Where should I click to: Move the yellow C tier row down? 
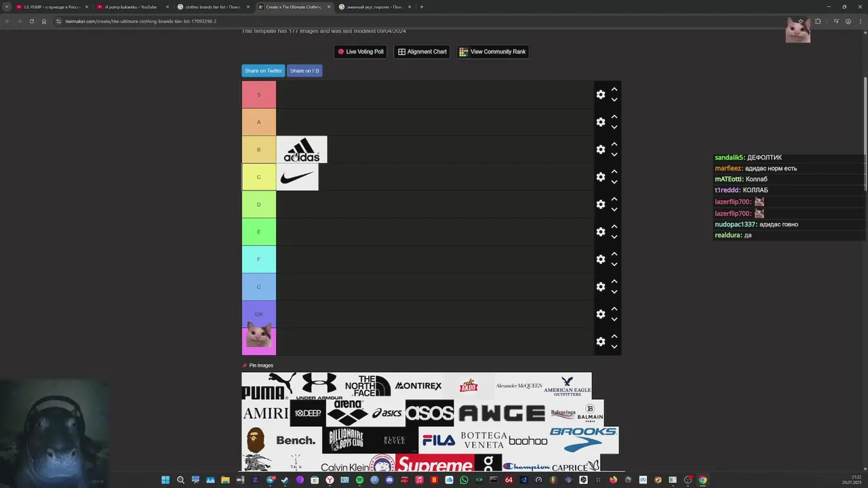tap(614, 182)
